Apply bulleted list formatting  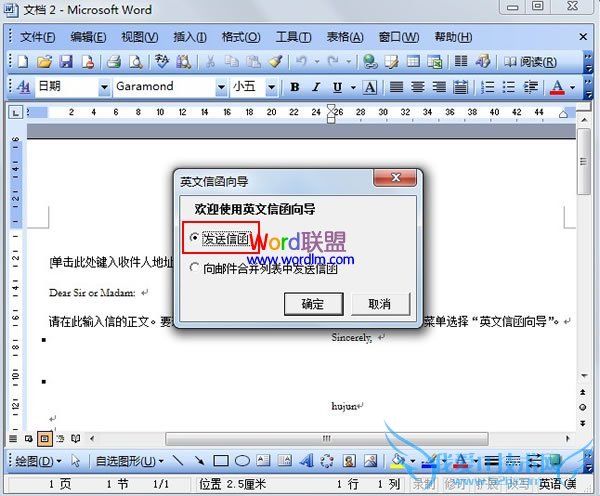(509, 87)
